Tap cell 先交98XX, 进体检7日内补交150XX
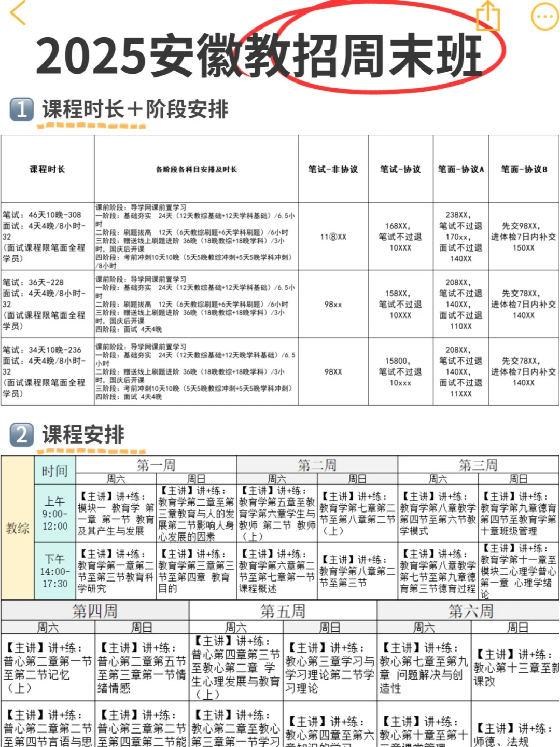The image size is (560, 747). pyautogui.click(x=524, y=237)
